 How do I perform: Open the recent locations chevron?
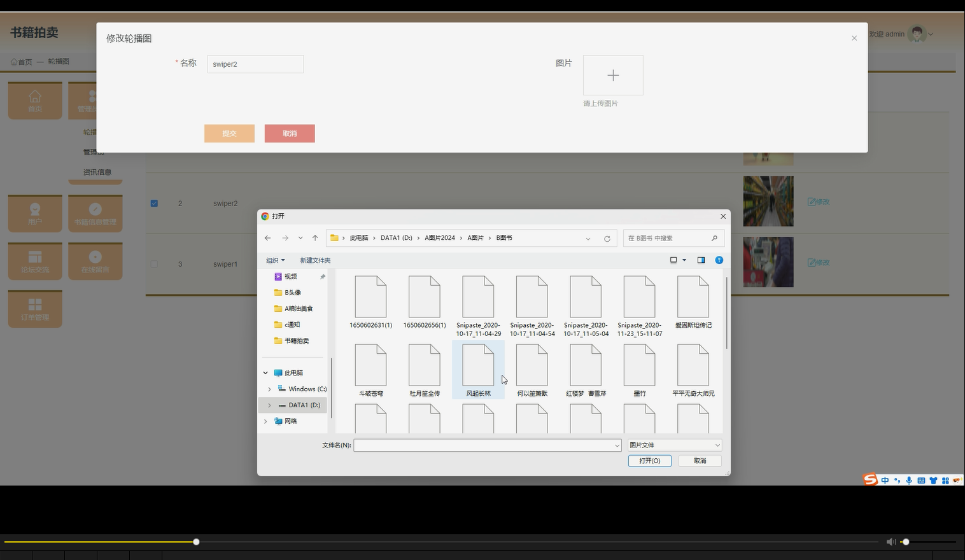[x=300, y=238]
